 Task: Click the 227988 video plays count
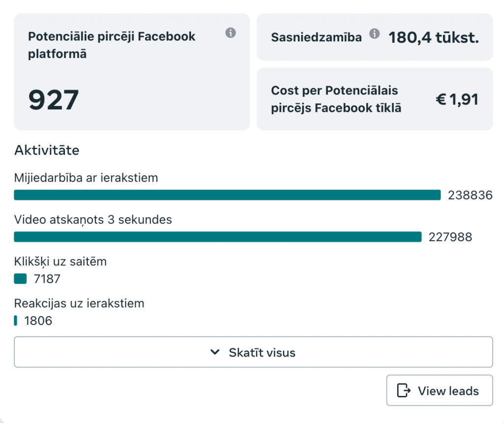[x=450, y=237]
